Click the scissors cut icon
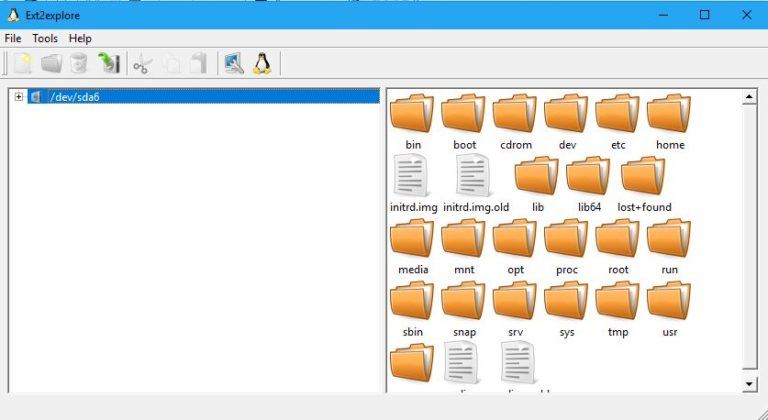 [x=143, y=64]
